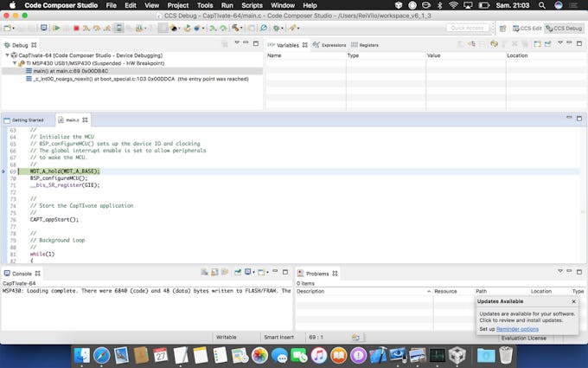588x368 pixels.
Task: Collapse the TI MSP430 USB1 tree node
Action: tap(14, 63)
